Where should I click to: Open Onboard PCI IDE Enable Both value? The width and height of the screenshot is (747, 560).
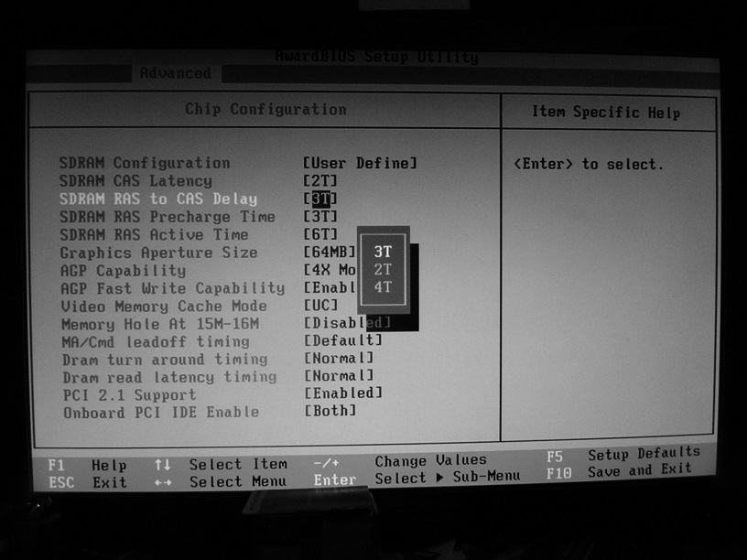(x=330, y=411)
